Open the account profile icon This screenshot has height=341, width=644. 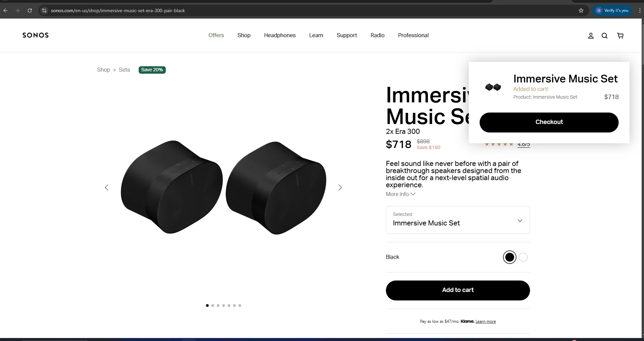pos(591,35)
